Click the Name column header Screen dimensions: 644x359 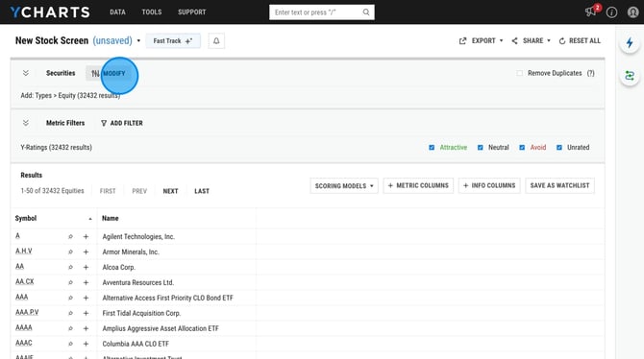tap(111, 218)
